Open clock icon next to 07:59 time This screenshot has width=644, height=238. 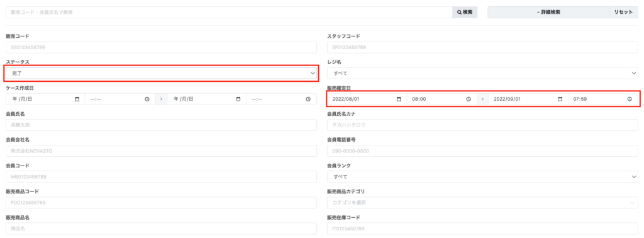click(x=630, y=99)
